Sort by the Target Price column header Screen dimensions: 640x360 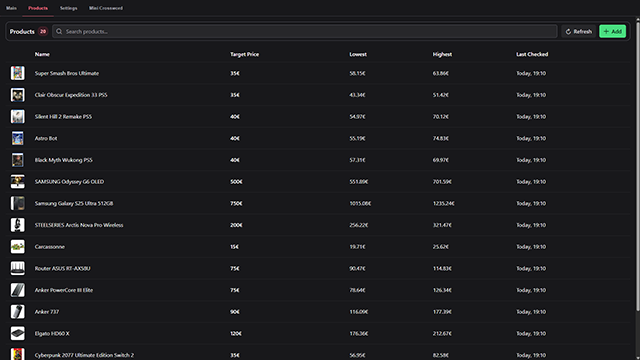[244, 54]
